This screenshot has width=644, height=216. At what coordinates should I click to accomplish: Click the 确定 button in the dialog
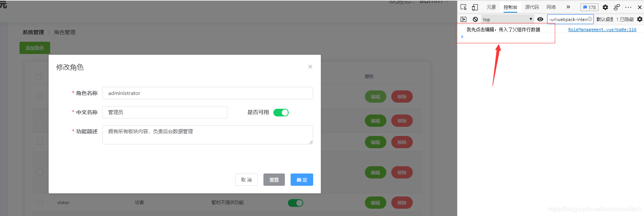(302, 180)
